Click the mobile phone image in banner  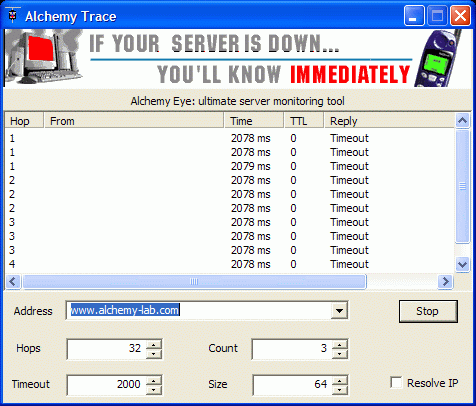point(438,59)
